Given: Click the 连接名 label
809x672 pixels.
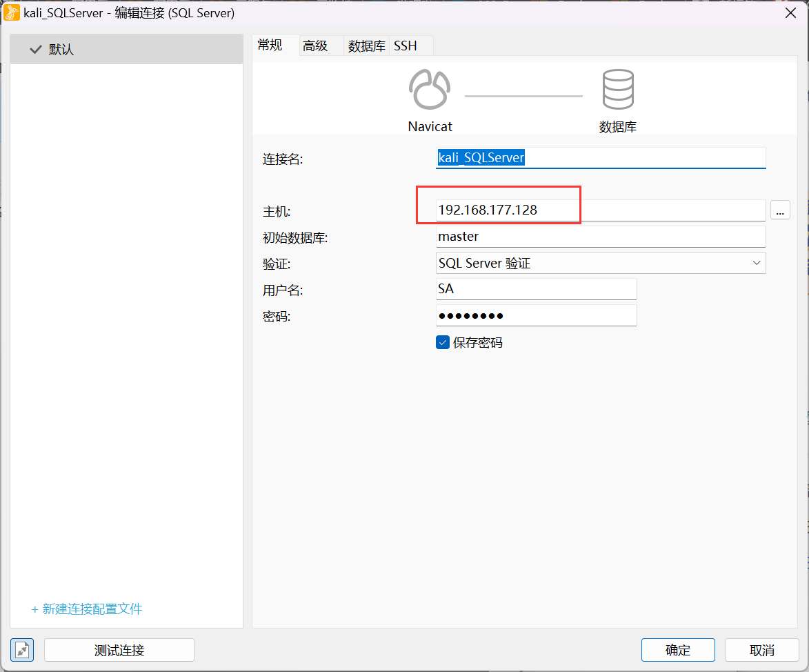Looking at the screenshot, I should pos(283,159).
